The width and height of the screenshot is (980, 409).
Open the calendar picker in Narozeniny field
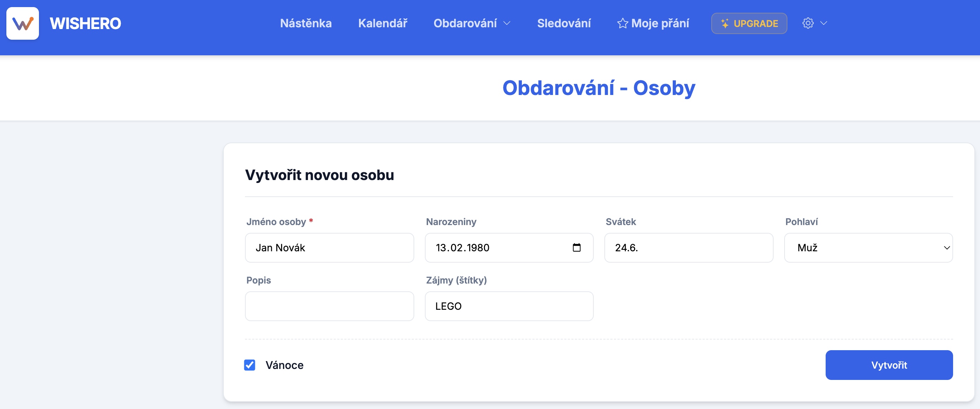click(x=577, y=247)
